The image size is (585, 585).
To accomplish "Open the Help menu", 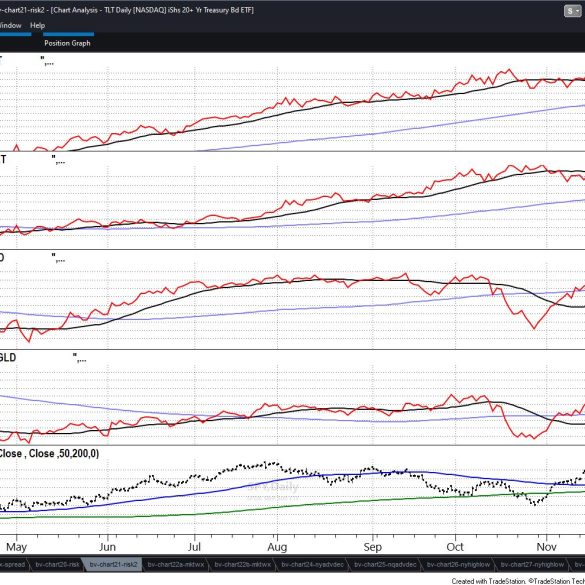I will 37,25.
